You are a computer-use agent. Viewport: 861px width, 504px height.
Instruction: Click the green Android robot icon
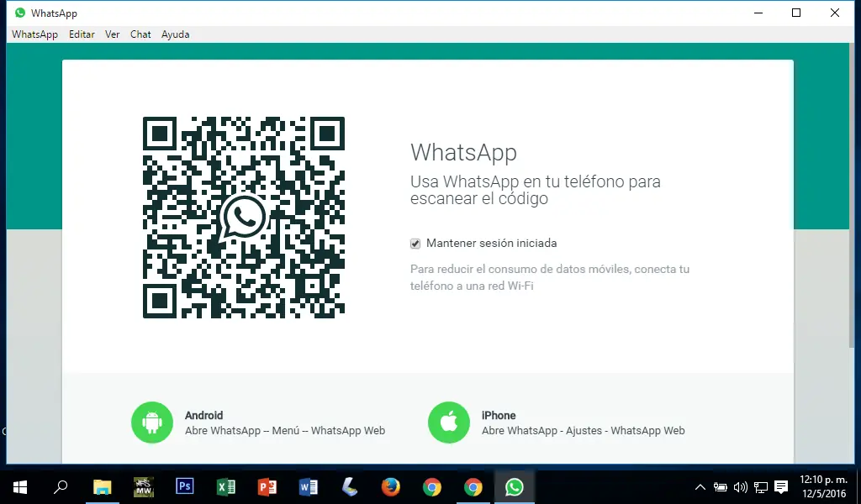point(152,423)
